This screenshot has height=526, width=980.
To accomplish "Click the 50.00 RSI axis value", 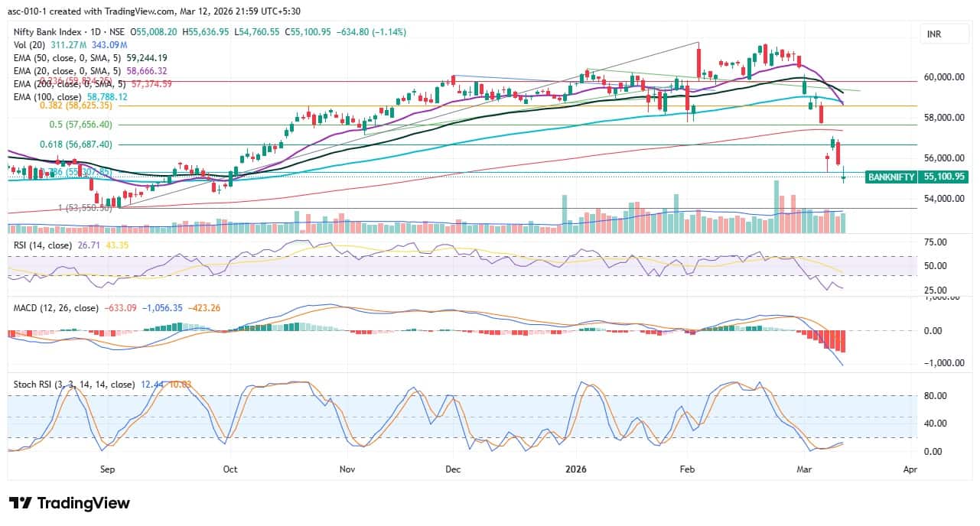I will pyautogui.click(x=936, y=266).
